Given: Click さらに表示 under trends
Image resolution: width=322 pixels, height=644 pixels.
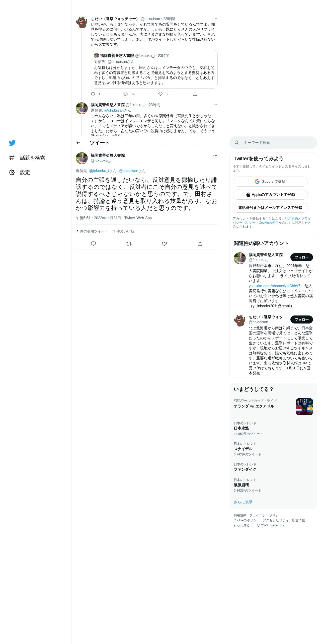Looking at the screenshot, I should [x=243, y=502].
